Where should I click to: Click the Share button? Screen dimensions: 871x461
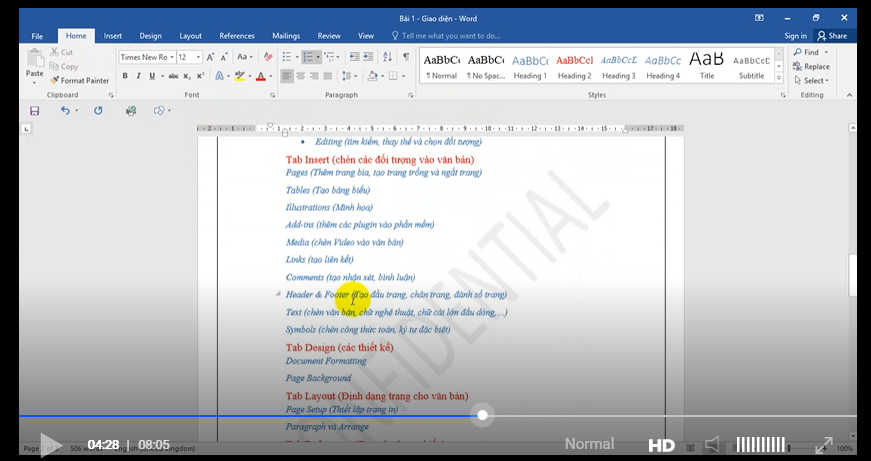coord(832,36)
